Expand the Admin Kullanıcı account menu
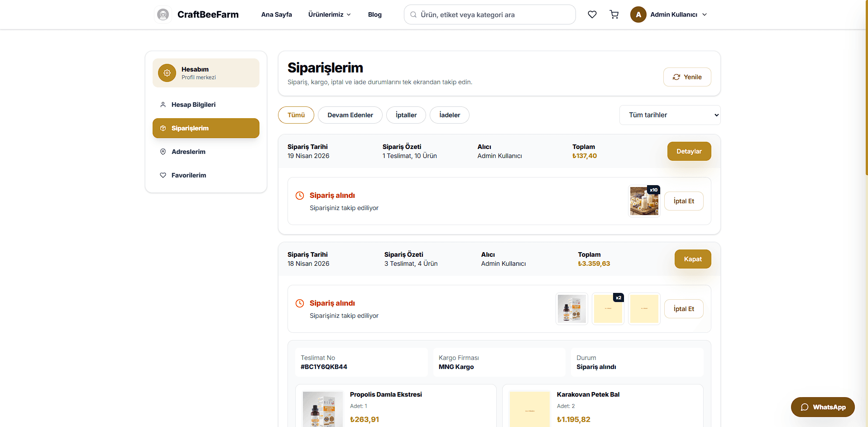This screenshot has width=868, height=427. [669, 14]
